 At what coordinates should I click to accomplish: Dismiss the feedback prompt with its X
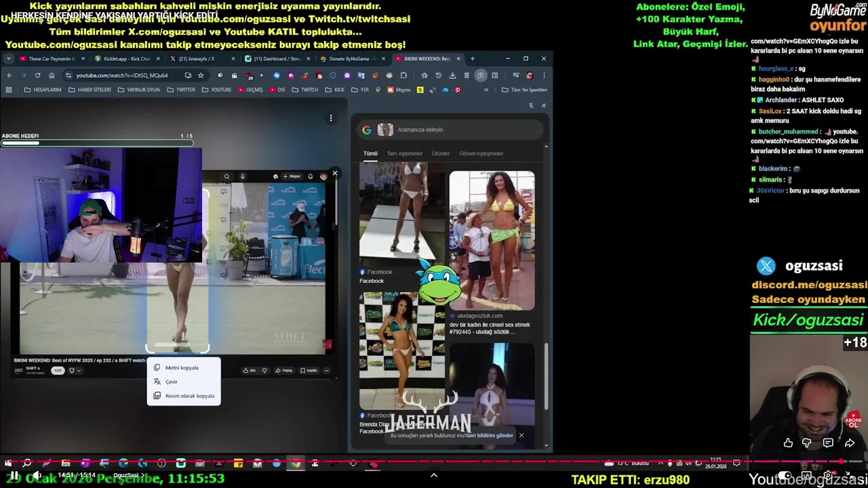pos(521,435)
